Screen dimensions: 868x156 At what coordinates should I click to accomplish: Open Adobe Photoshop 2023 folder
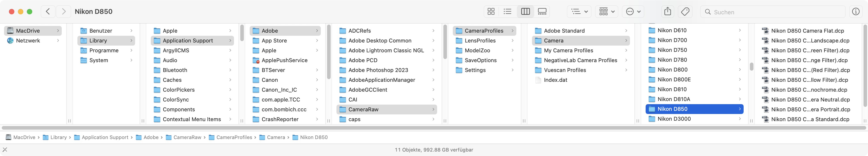pyautogui.click(x=387, y=70)
